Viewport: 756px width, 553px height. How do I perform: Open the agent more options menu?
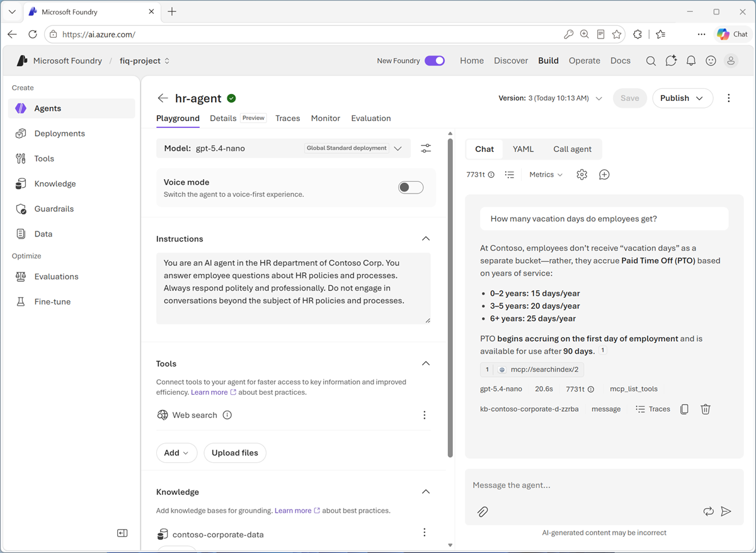729,98
